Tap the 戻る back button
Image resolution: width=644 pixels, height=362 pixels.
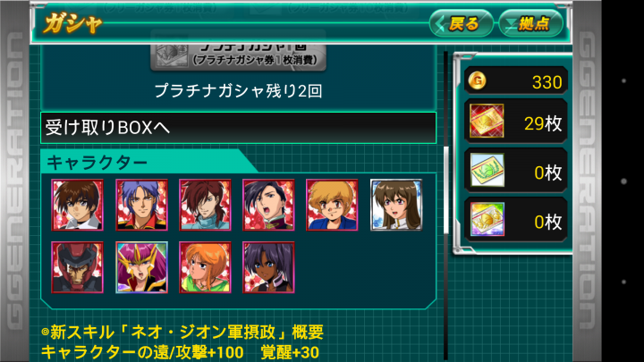click(461, 23)
